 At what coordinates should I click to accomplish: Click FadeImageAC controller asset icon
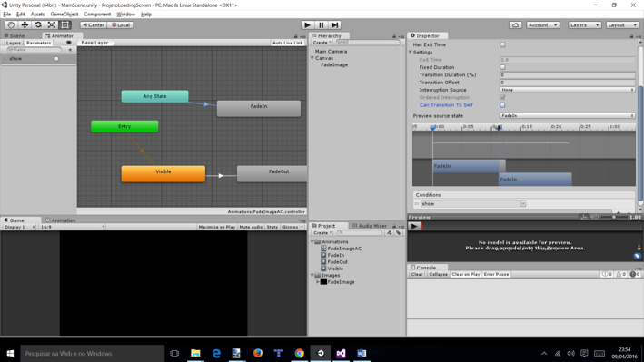323,249
